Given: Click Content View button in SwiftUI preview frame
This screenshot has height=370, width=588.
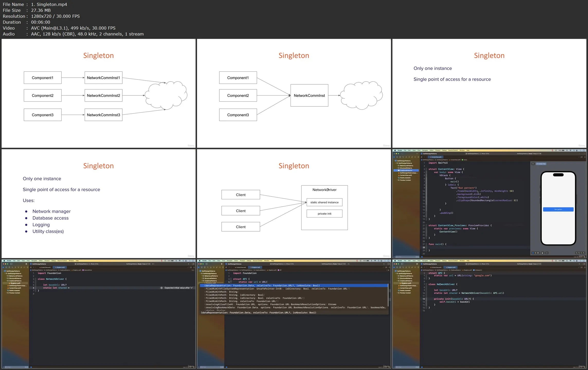Looking at the screenshot, I should point(541,164).
